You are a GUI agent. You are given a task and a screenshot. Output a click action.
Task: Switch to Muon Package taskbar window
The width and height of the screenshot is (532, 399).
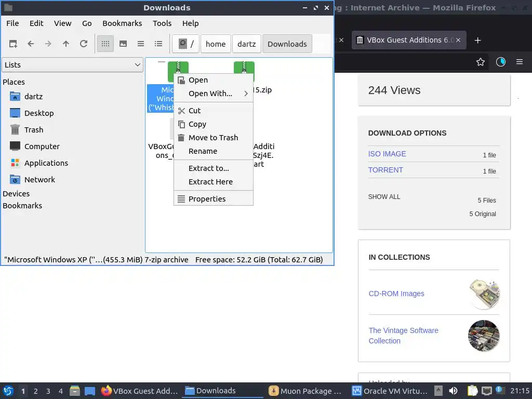coord(304,391)
